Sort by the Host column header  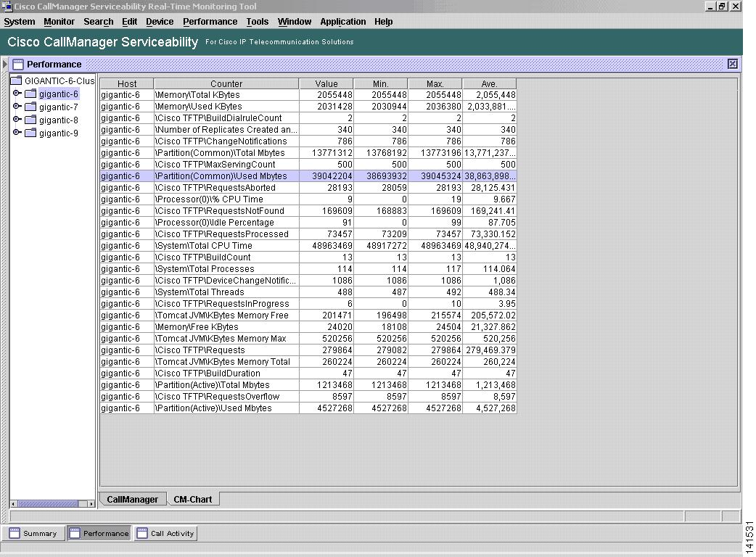127,83
